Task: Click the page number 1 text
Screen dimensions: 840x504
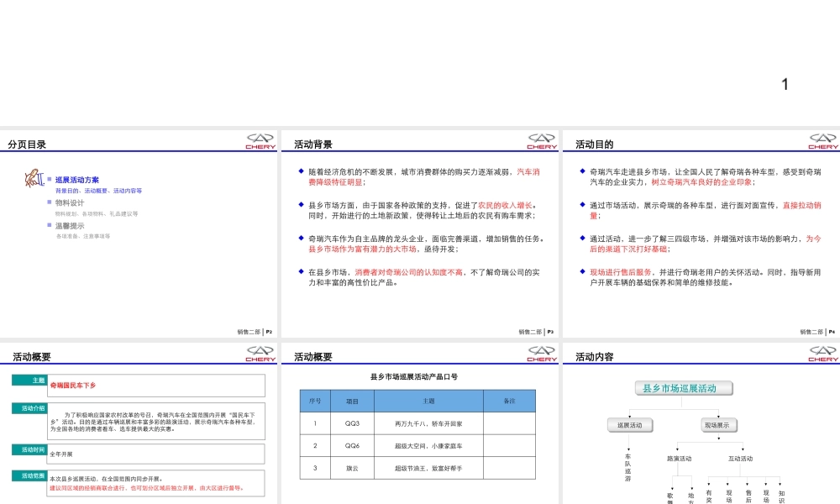Action: pos(785,84)
